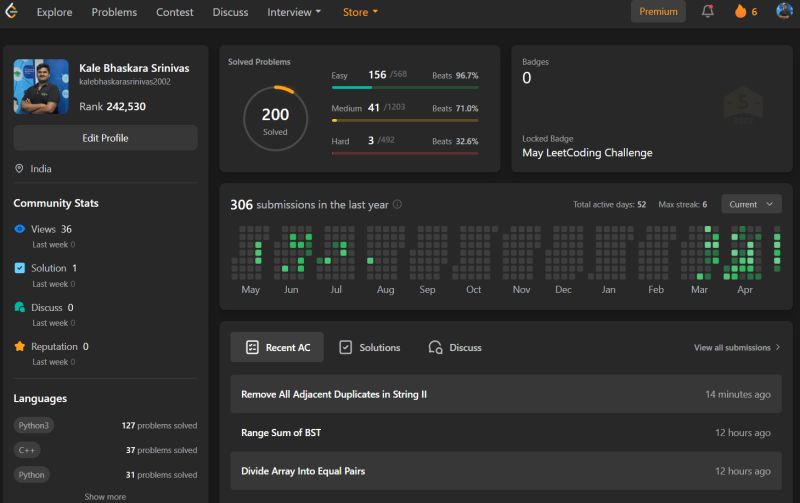Switch to the Discuss tab in submissions

pos(455,347)
